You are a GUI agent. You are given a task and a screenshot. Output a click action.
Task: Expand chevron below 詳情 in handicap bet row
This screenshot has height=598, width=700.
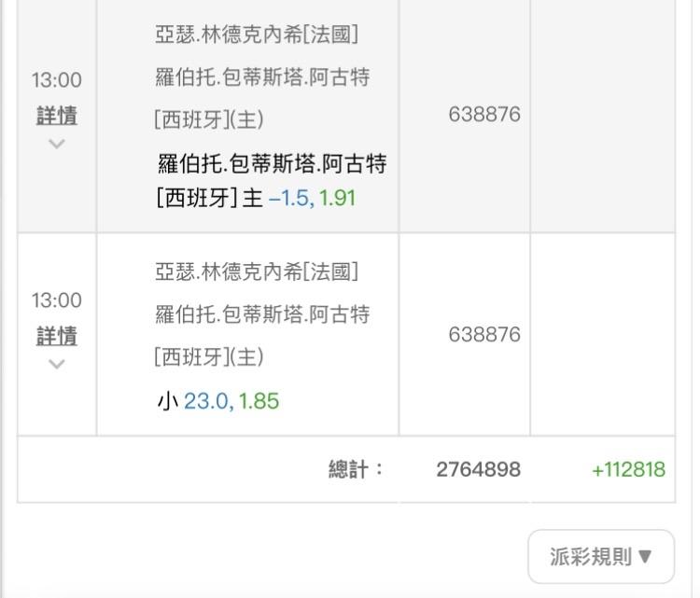coord(57,144)
